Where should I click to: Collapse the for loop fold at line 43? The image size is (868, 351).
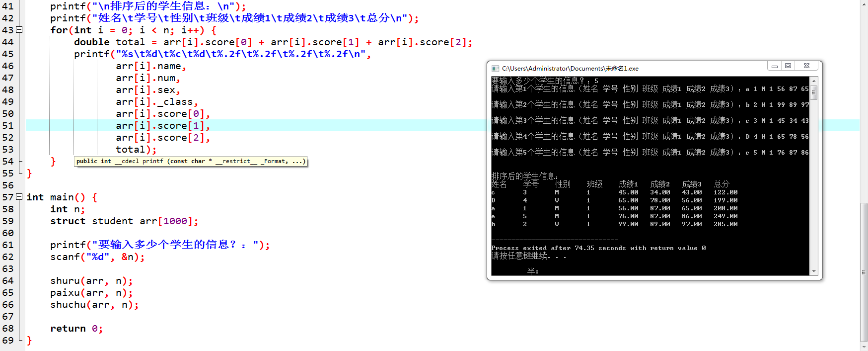click(x=19, y=30)
